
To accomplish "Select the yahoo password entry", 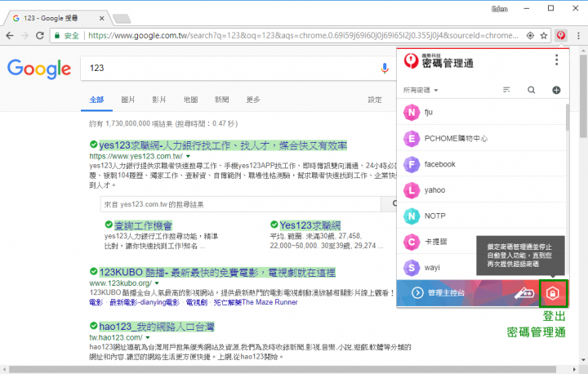I will 482,190.
